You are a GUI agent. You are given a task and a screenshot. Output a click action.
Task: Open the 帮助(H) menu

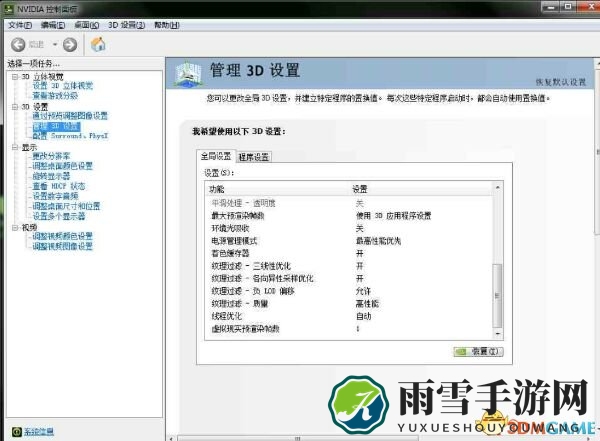pyautogui.click(x=167, y=25)
